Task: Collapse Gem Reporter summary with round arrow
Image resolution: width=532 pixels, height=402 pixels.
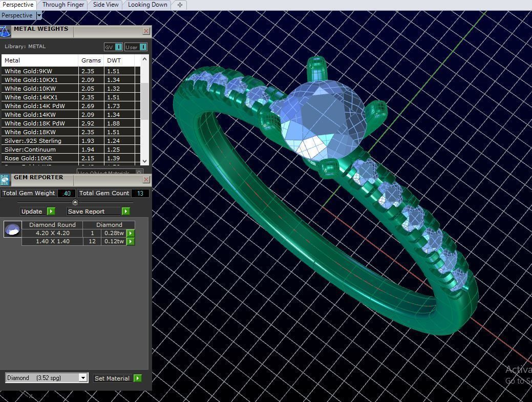Action: coord(75,202)
